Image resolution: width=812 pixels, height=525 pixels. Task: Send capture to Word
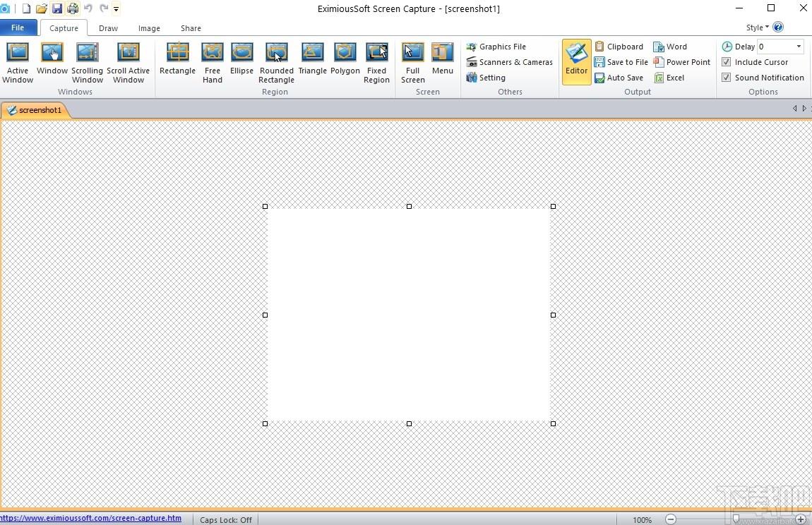670,47
